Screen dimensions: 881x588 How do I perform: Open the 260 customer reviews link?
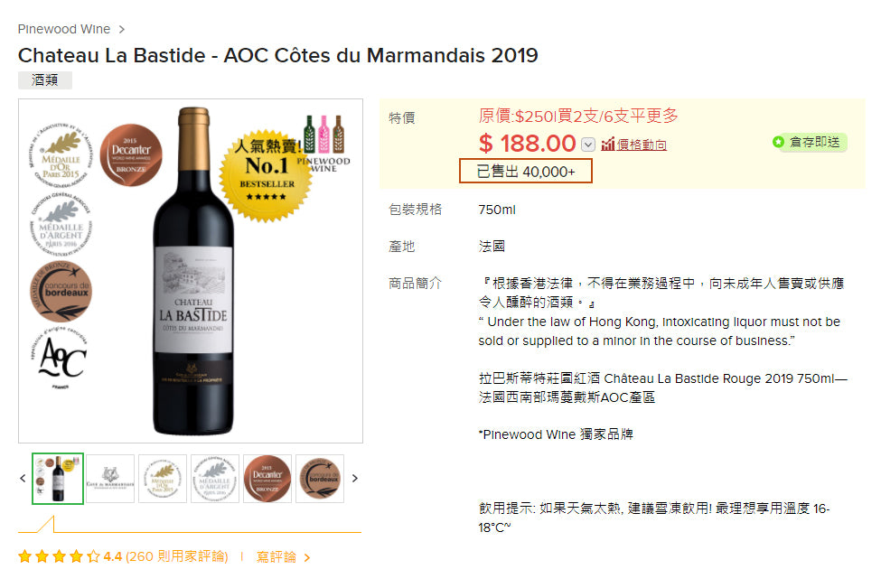[176, 556]
